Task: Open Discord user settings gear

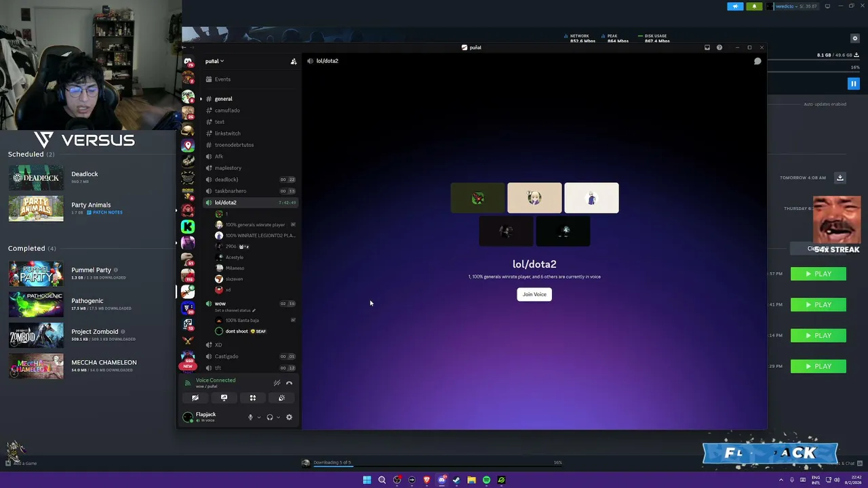Action: click(x=289, y=417)
